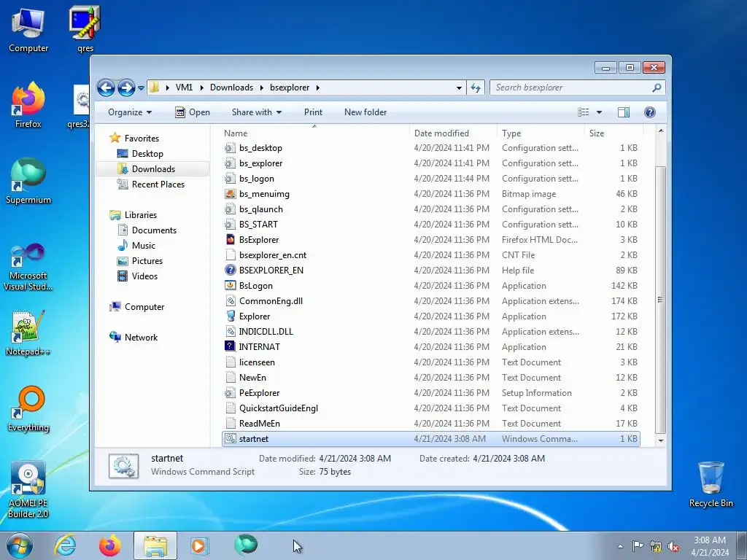This screenshot has width=747, height=560.
Task: Sort by the Size column header
Action: coord(613,133)
